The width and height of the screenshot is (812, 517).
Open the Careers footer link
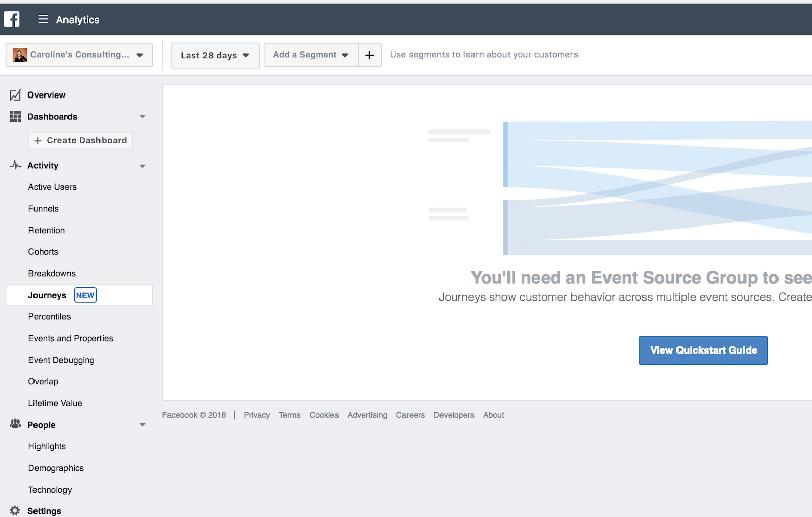pyautogui.click(x=411, y=415)
